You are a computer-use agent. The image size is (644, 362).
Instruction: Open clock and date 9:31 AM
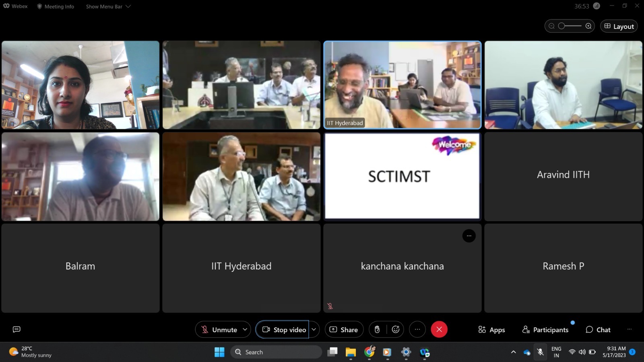pos(614,352)
